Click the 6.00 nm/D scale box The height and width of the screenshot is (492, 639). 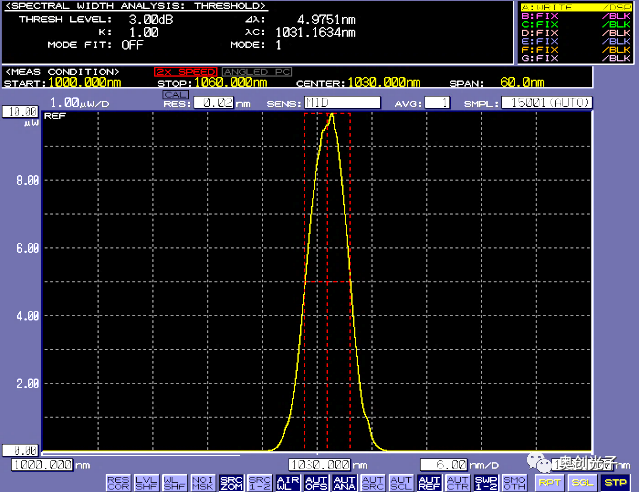pyautogui.click(x=444, y=465)
